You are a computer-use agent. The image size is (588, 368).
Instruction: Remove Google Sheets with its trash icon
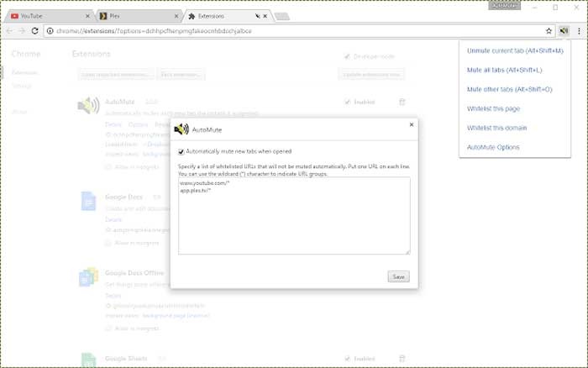tap(402, 359)
